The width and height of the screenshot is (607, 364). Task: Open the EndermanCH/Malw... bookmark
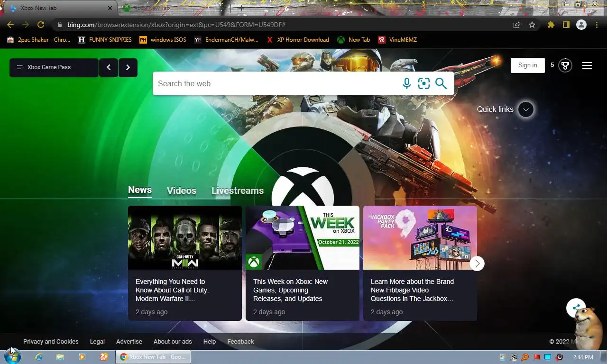point(227,40)
